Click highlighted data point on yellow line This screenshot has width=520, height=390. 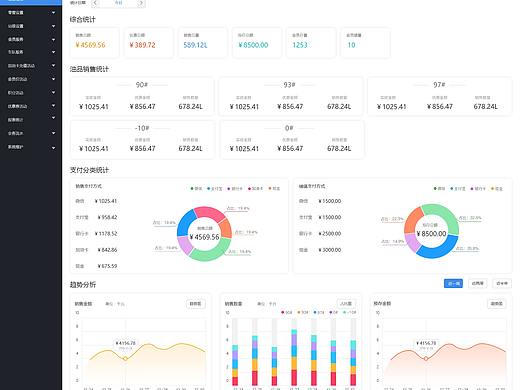click(125, 359)
